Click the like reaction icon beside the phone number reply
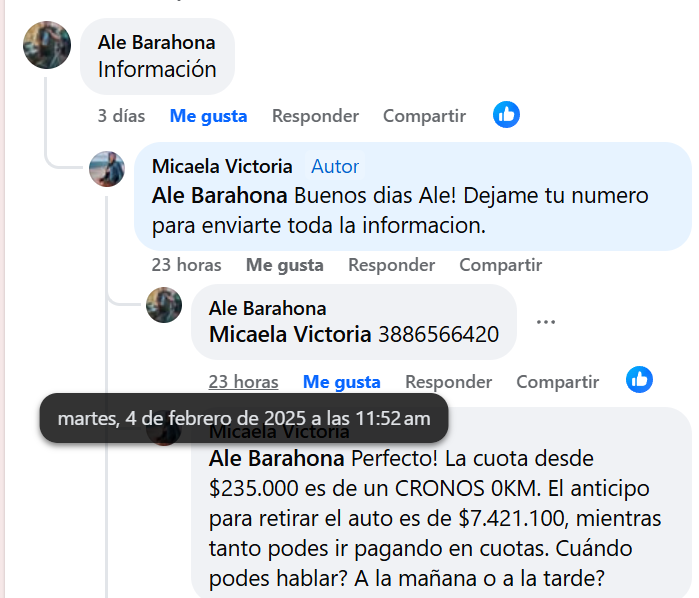 [x=639, y=379]
